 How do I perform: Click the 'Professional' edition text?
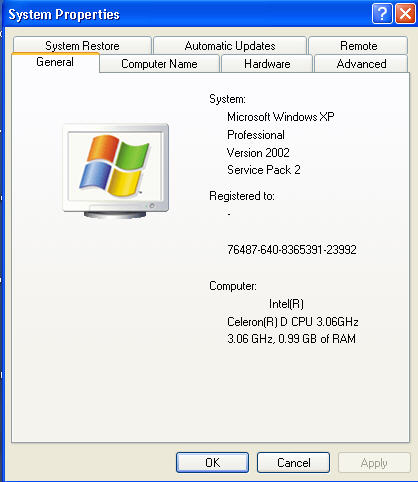pos(256,135)
